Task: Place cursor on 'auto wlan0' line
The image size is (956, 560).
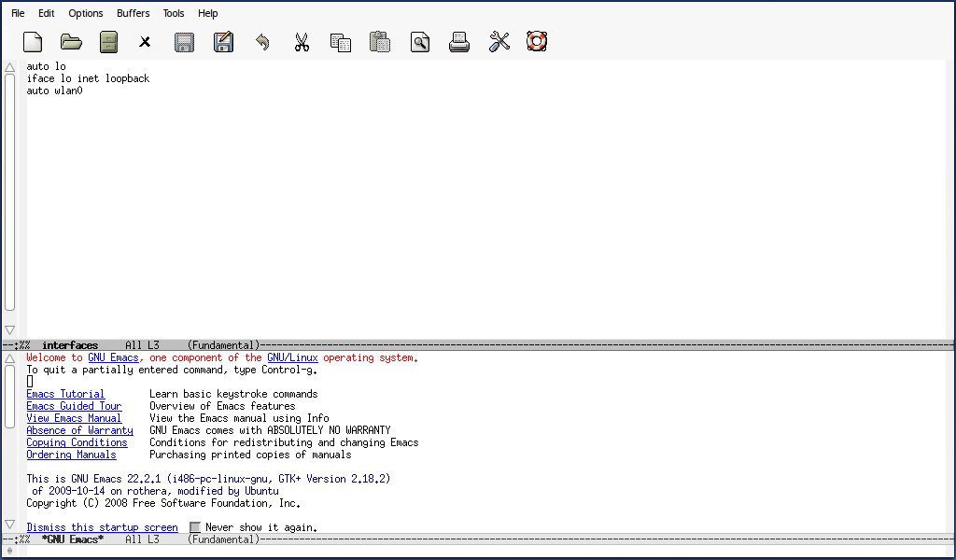Action: [x=54, y=91]
